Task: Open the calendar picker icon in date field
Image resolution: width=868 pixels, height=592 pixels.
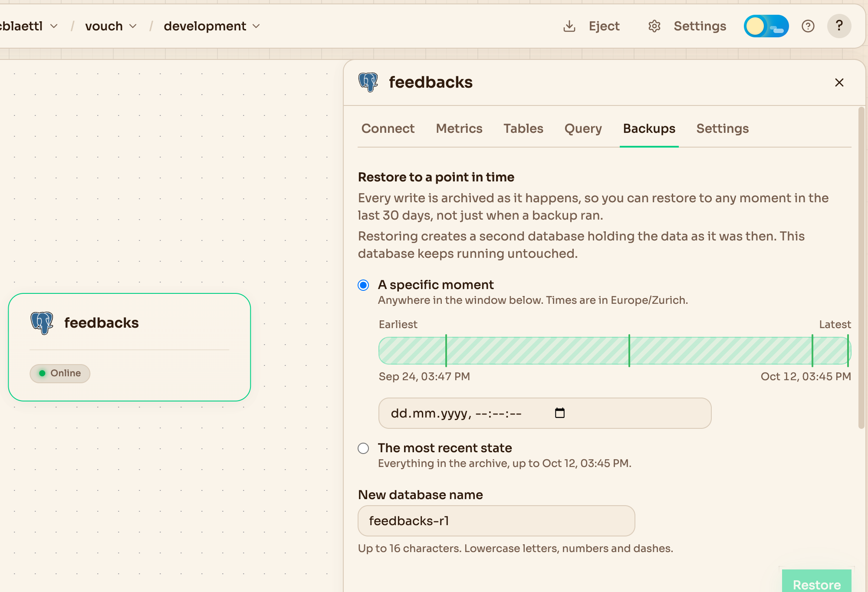Action: (560, 413)
